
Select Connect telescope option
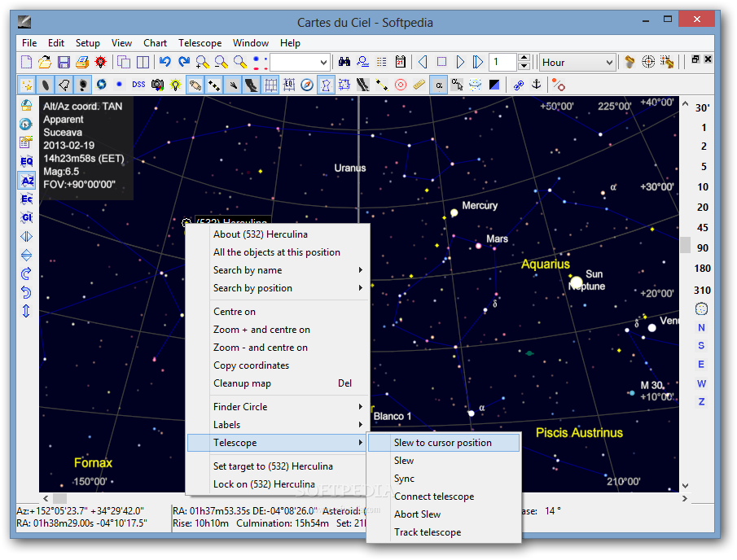point(444,497)
